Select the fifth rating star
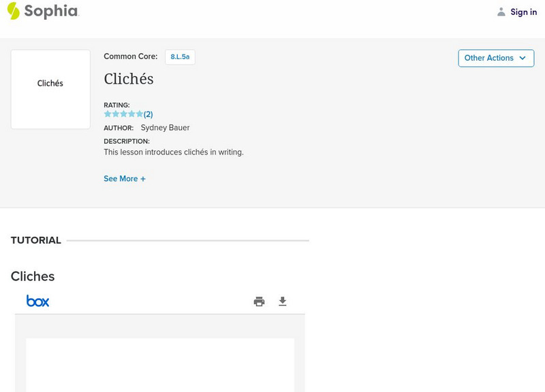The width and height of the screenshot is (545, 392). tap(140, 114)
